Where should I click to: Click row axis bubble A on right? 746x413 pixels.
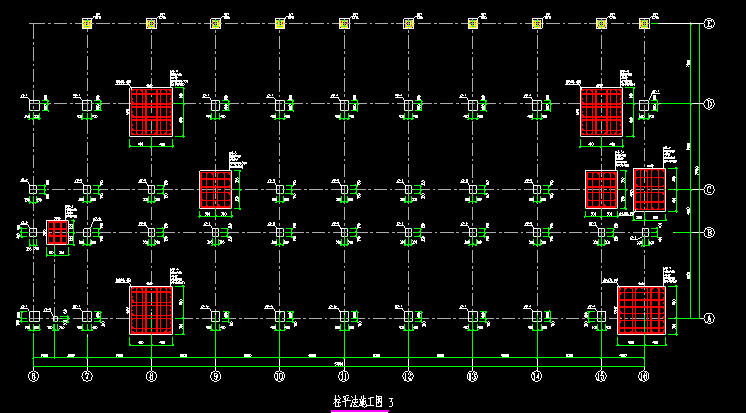pos(709,319)
